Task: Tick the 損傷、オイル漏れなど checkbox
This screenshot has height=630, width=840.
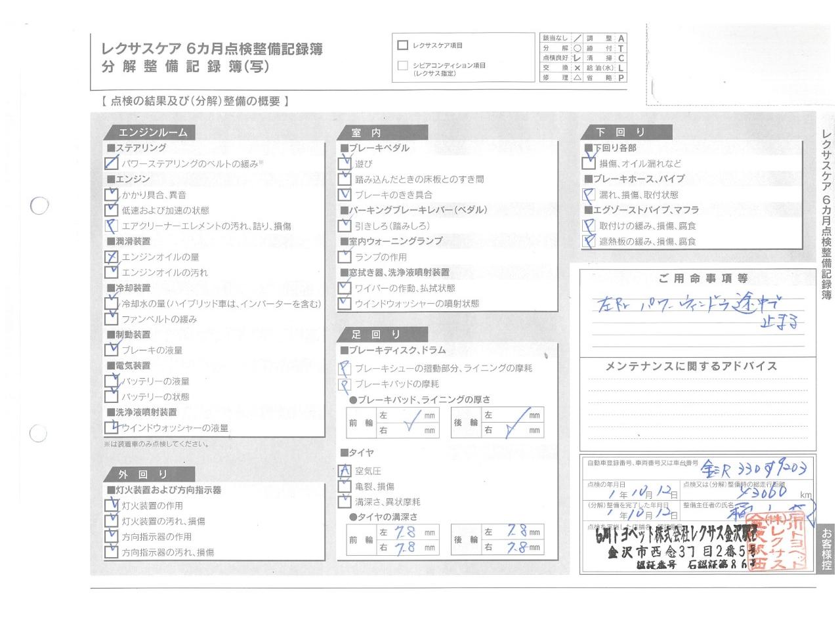Action: [589, 163]
